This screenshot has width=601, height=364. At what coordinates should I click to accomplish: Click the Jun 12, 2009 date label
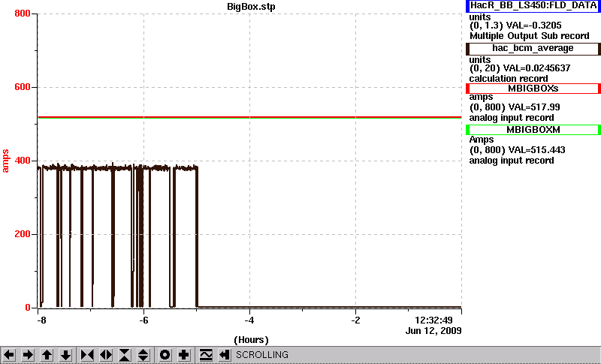[433, 331]
